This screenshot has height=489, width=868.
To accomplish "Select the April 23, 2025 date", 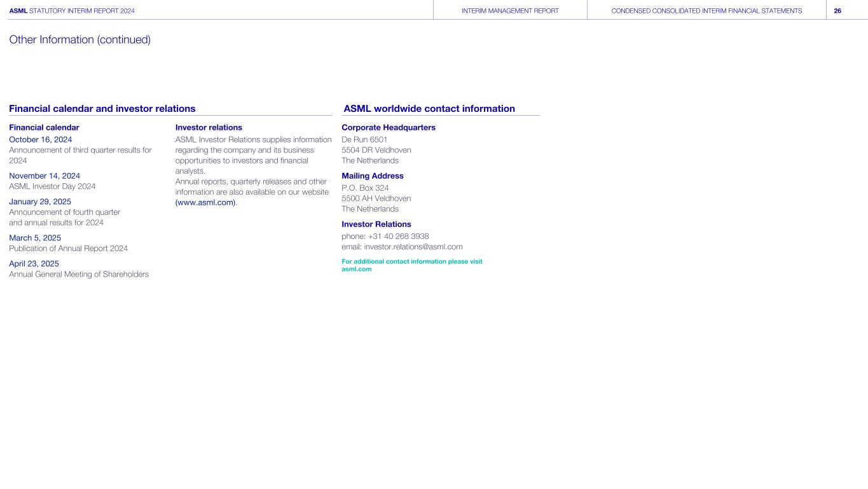I will (x=34, y=263).
